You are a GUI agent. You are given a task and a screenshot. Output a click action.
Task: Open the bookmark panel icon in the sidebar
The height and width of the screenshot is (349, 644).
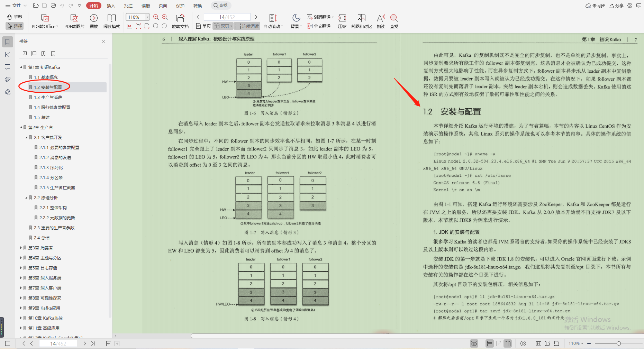point(7,42)
